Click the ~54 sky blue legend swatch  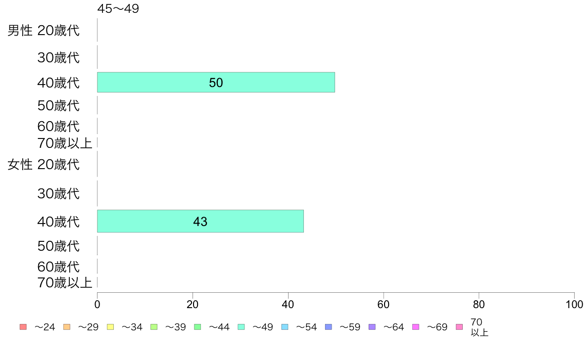click(x=285, y=327)
